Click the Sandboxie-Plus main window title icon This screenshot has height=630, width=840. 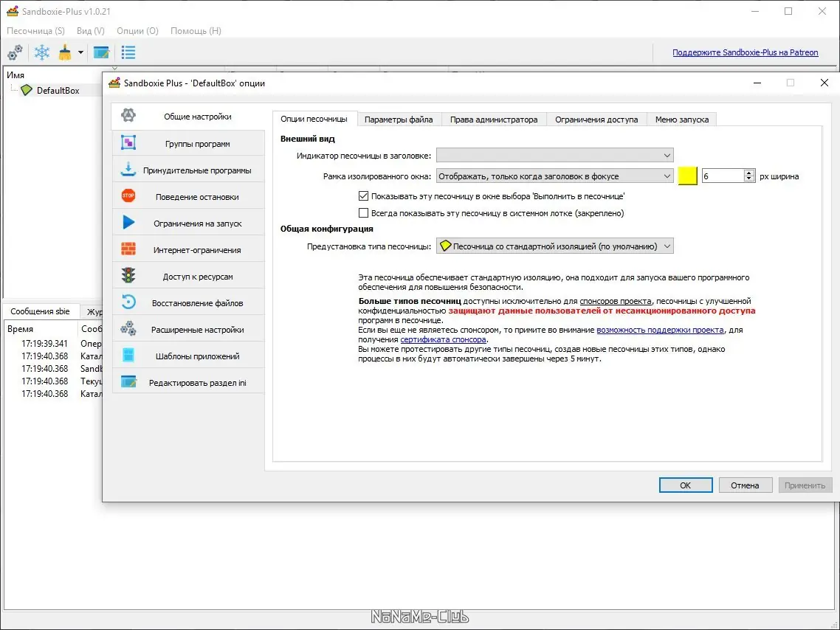[x=12, y=11]
